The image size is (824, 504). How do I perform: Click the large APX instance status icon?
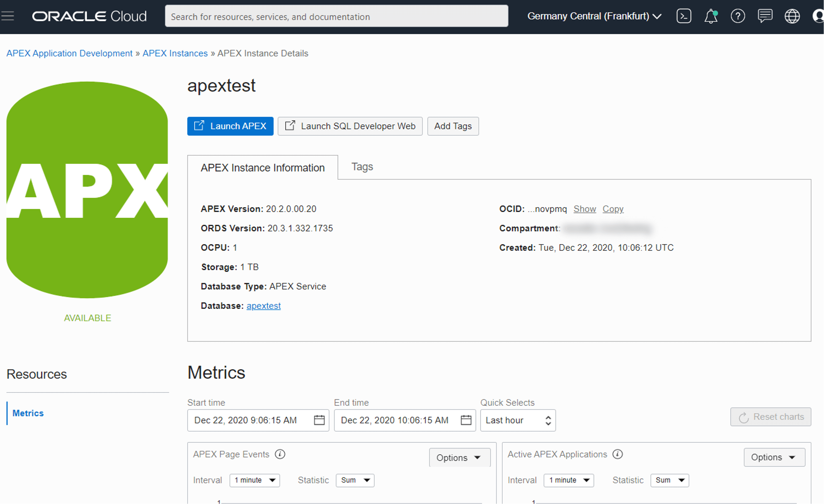coord(87,190)
